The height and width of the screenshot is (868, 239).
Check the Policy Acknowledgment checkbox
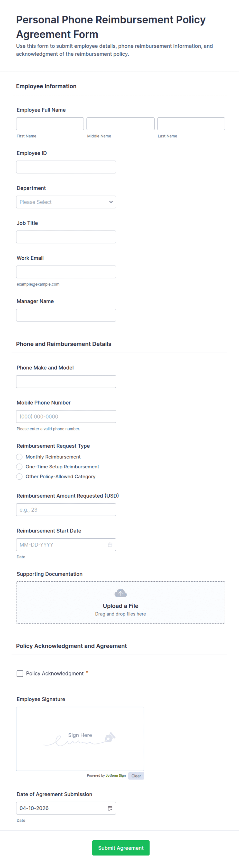coord(20,673)
